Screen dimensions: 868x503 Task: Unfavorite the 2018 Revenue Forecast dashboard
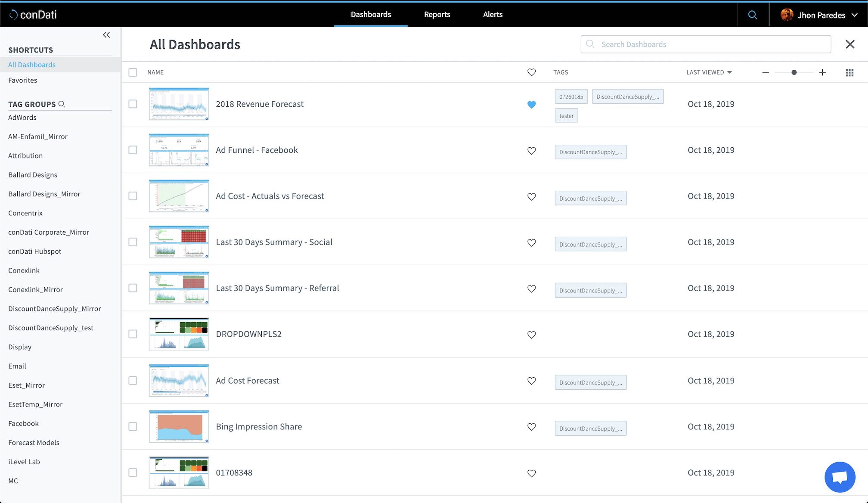point(532,104)
